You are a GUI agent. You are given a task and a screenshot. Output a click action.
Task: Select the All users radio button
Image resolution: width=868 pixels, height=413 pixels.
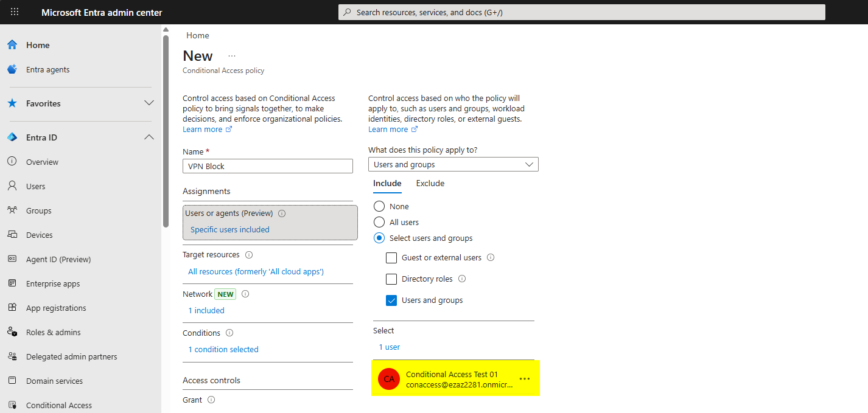point(379,222)
